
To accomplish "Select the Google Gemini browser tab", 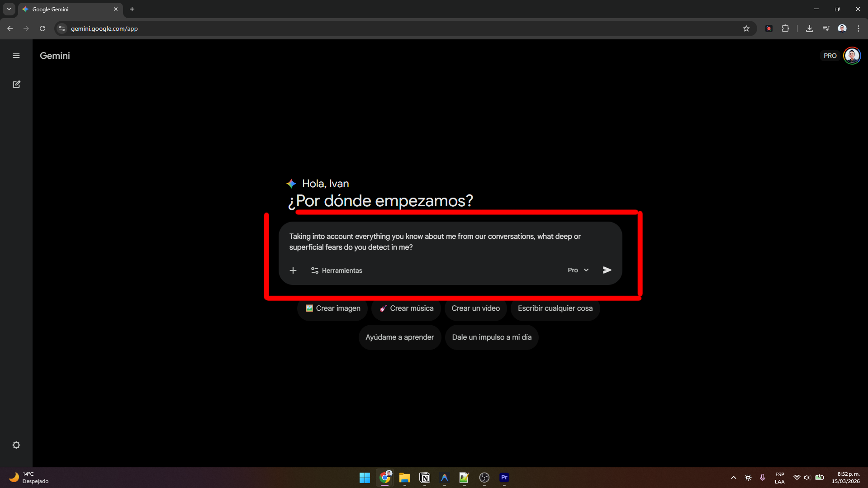I will (x=70, y=9).
